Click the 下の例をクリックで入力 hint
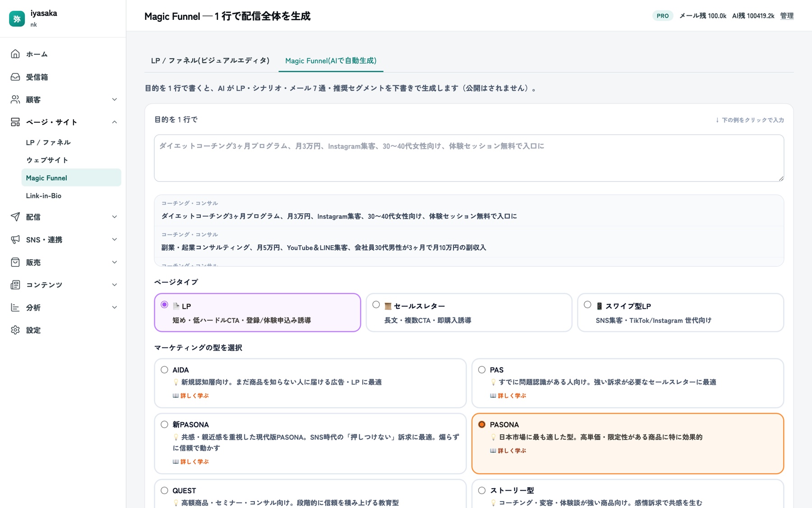 (x=750, y=120)
